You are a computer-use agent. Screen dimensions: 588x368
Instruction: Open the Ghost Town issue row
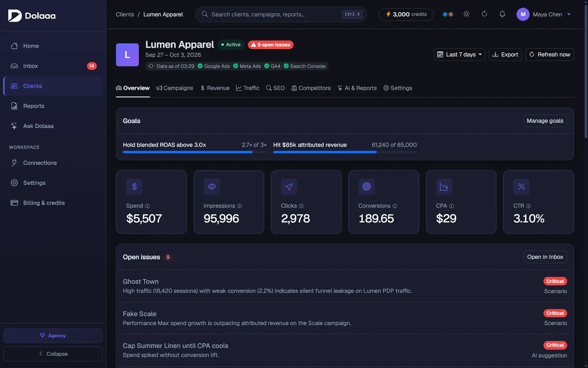click(345, 286)
